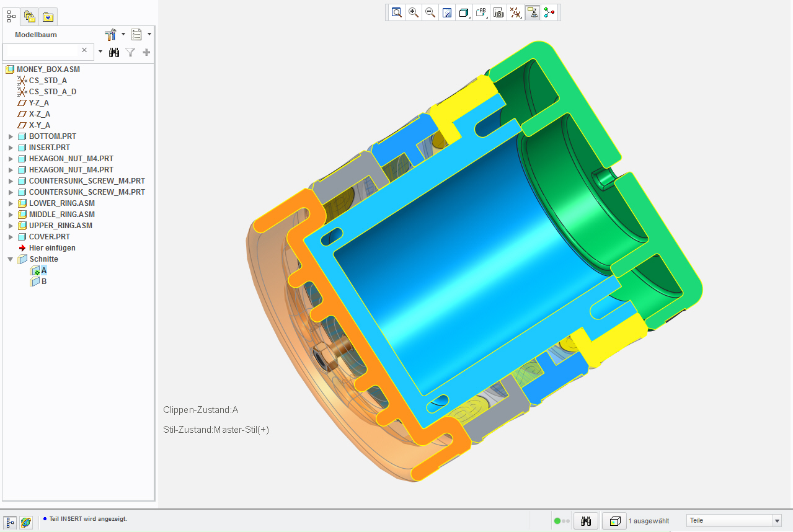Screen dimensions: 793x532
Task: Click the Repaint screen icon
Action: click(x=447, y=12)
